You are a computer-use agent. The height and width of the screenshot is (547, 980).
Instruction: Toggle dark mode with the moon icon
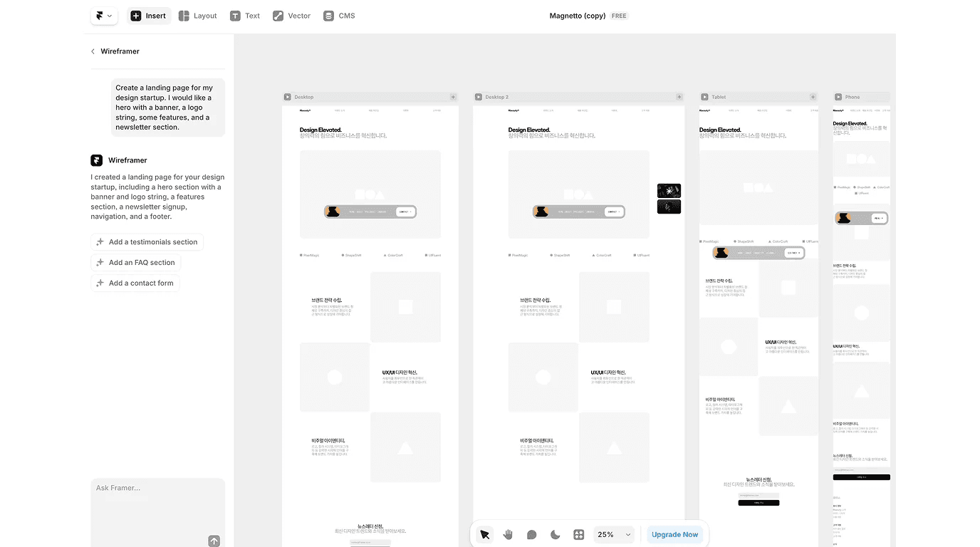556,534
